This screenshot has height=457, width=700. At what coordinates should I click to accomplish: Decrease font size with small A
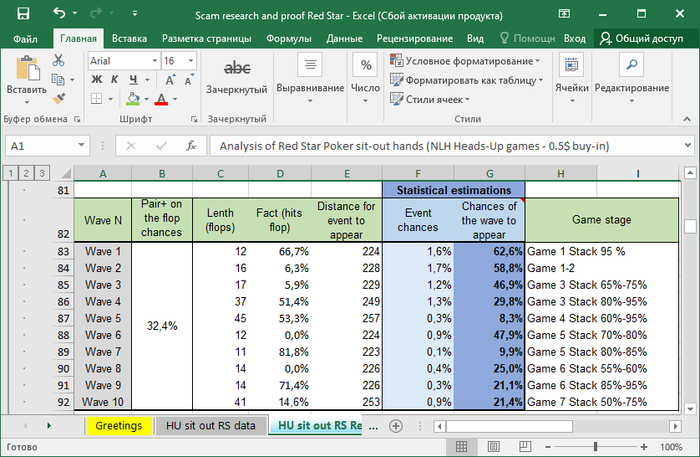pyautogui.click(x=188, y=80)
